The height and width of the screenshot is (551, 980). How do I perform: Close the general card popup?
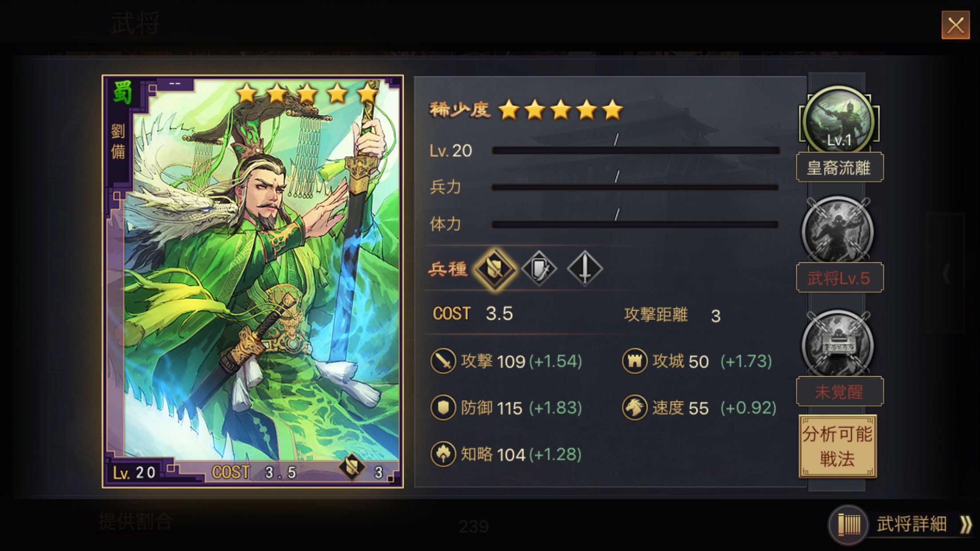click(956, 25)
